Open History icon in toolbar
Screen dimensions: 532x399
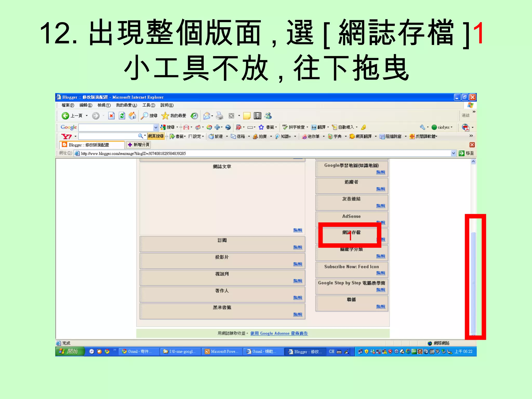pyautogui.click(x=194, y=116)
